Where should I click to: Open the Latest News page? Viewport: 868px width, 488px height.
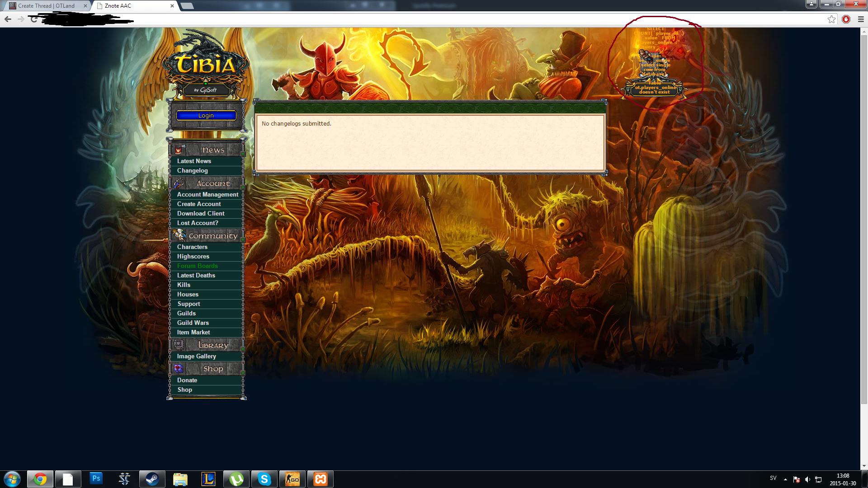click(x=194, y=161)
